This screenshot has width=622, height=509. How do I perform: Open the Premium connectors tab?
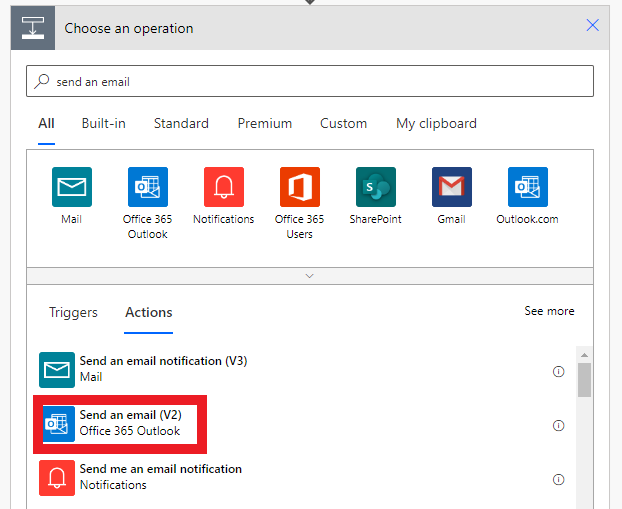pyautogui.click(x=264, y=124)
